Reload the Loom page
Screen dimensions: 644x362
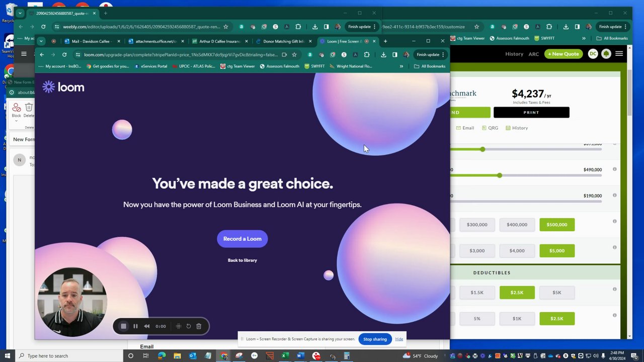64,54
